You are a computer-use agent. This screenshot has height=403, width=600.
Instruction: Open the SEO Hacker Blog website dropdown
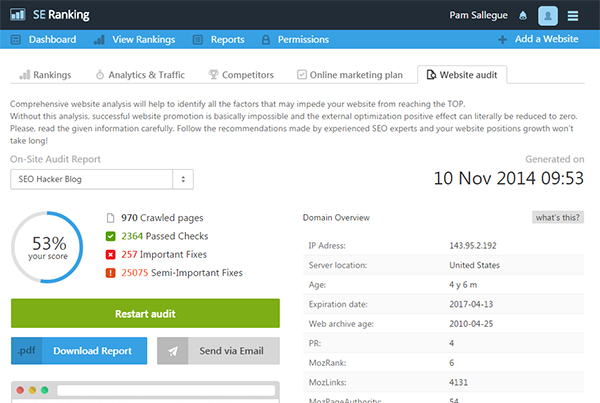pos(102,178)
